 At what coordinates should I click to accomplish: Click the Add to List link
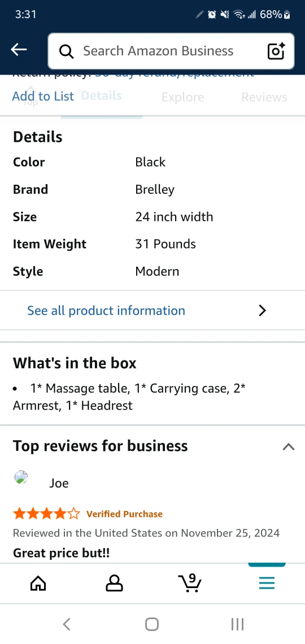pos(43,96)
